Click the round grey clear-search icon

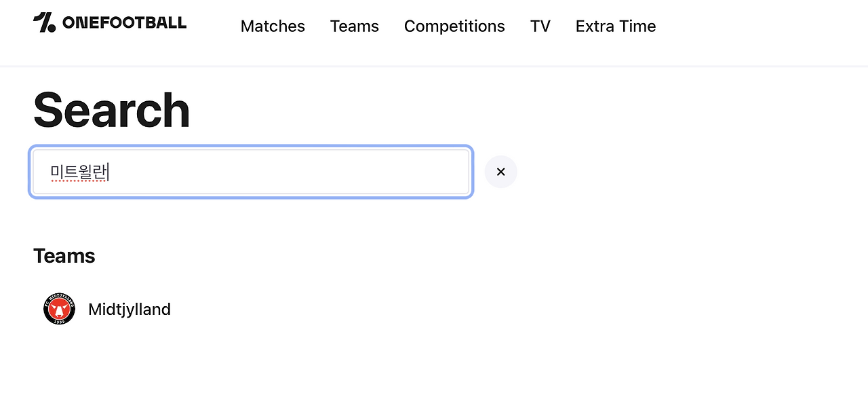[x=500, y=172]
